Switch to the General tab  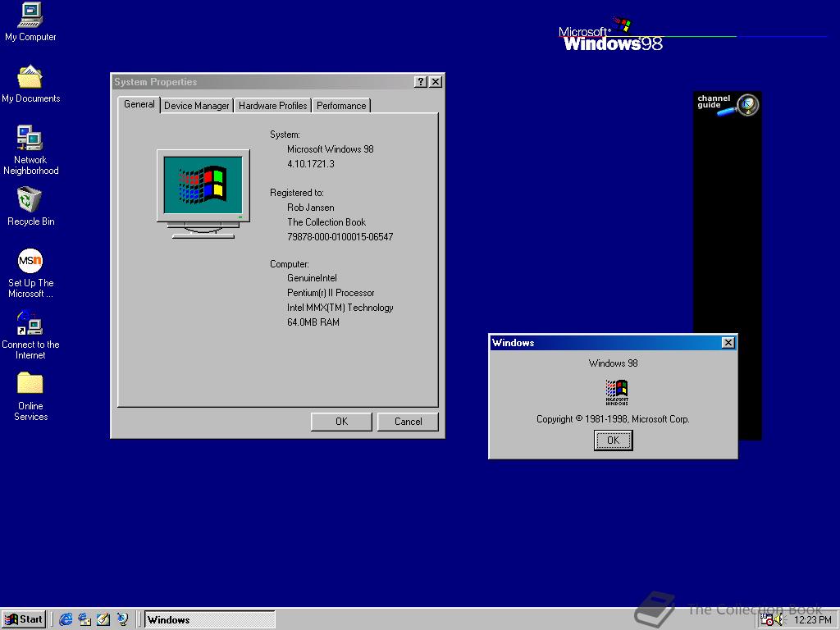139,104
